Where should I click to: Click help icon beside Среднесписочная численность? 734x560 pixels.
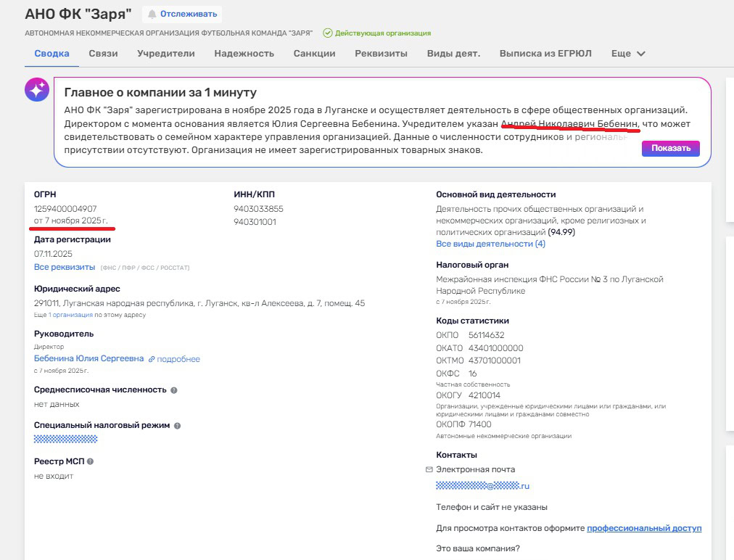174,390
